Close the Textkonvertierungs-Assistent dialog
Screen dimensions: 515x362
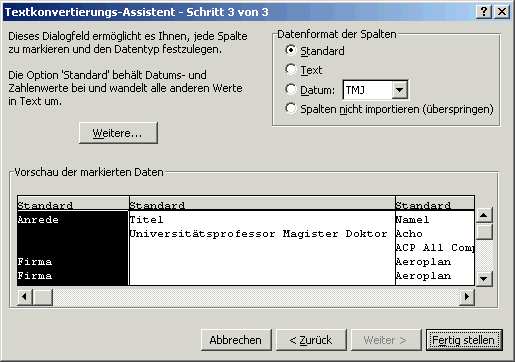click(502, 12)
